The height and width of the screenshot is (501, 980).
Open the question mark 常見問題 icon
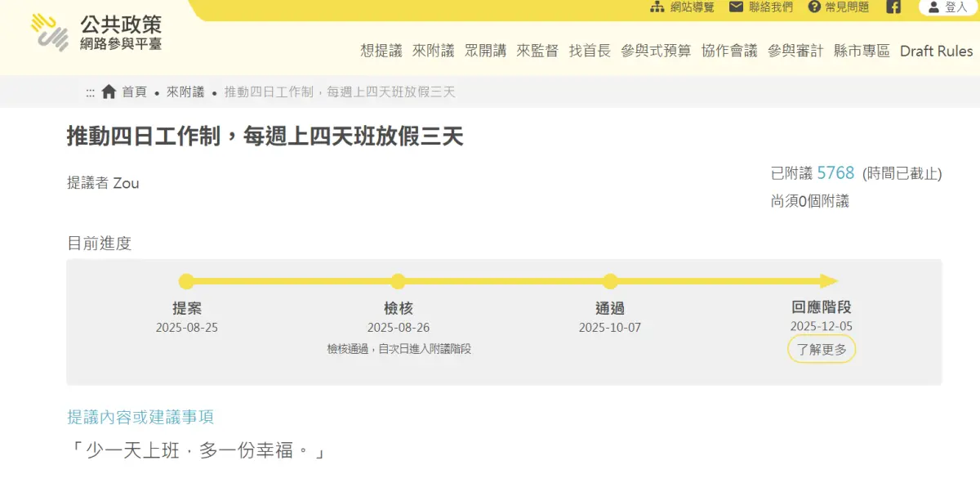[813, 7]
